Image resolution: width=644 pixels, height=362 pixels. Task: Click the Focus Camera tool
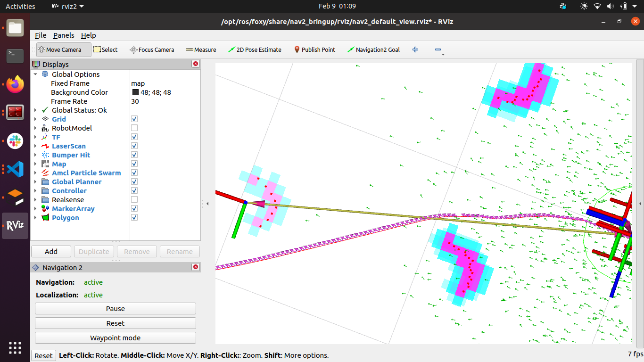(x=152, y=49)
